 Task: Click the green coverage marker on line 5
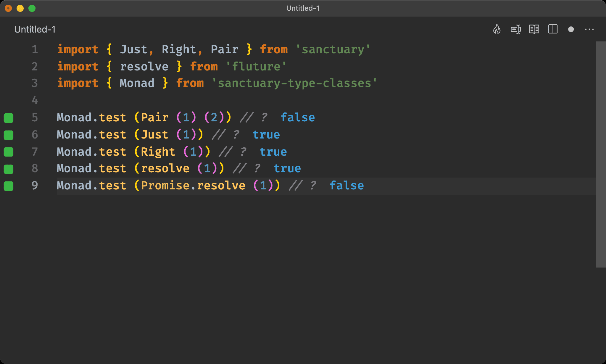click(9, 118)
